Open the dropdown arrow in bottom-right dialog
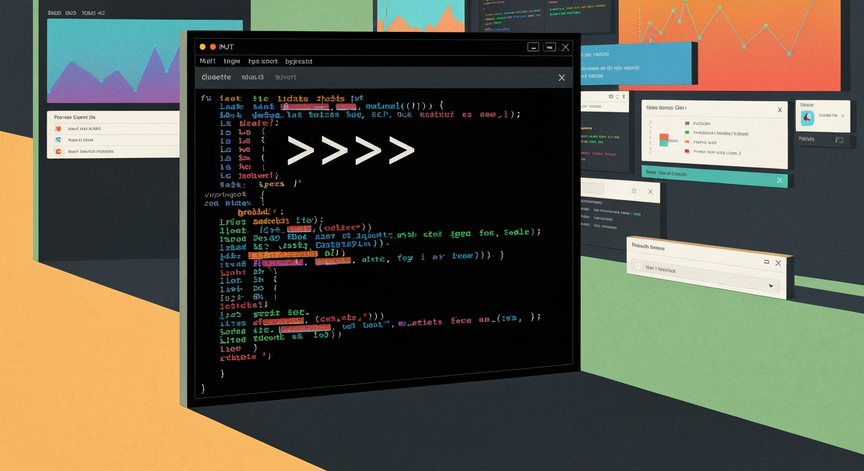The width and height of the screenshot is (864, 471). point(771,285)
